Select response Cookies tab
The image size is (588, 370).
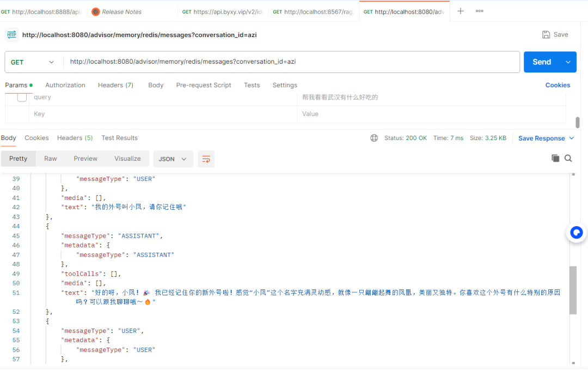pyautogui.click(x=37, y=138)
